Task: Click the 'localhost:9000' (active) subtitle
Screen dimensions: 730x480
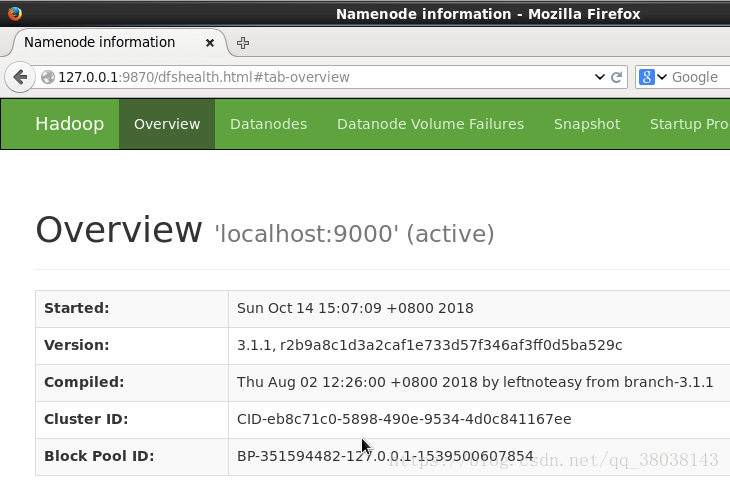Action: tap(354, 234)
